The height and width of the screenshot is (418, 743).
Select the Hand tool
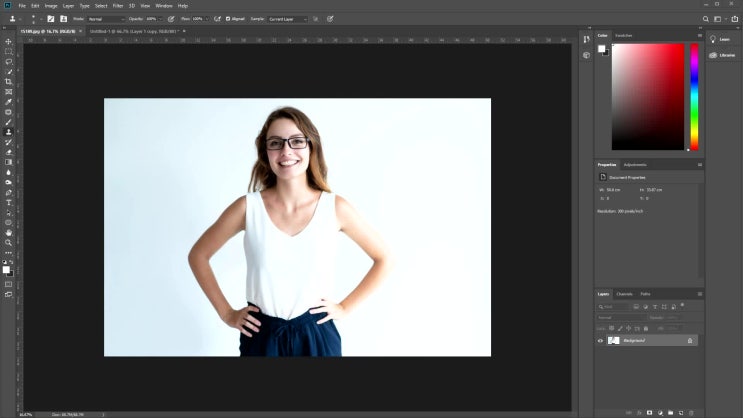click(x=9, y=233)
